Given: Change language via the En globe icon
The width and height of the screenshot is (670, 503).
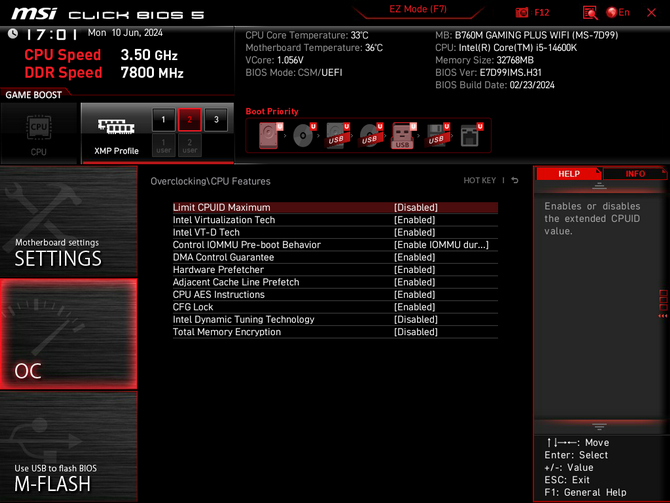Looking at the screenshot, I should click(618, 12).
